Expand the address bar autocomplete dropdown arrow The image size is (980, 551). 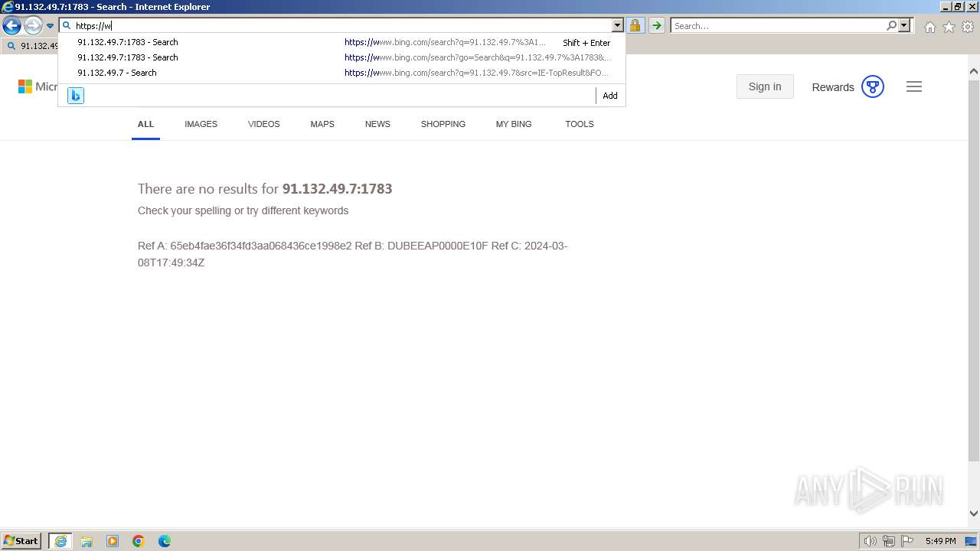[618, 25]
